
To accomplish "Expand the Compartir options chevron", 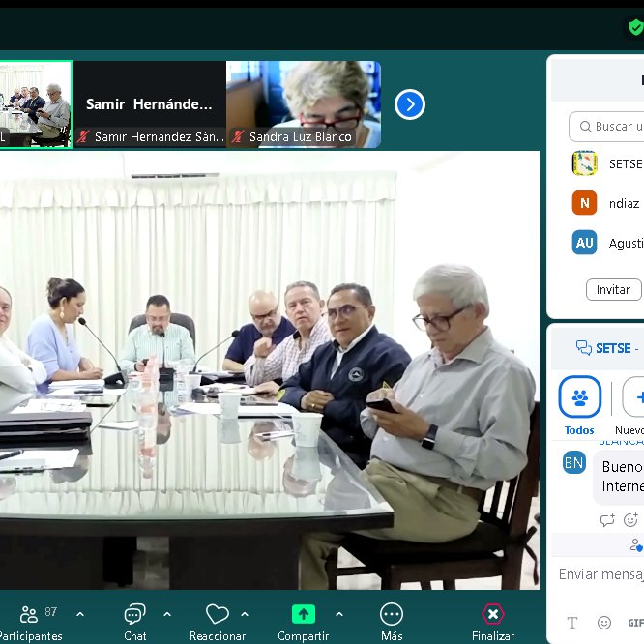I will point(338,614).
